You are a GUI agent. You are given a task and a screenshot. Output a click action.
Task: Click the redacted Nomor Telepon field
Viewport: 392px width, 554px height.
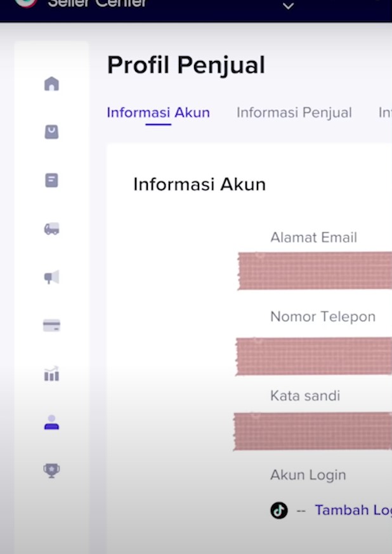click(313, 356)
